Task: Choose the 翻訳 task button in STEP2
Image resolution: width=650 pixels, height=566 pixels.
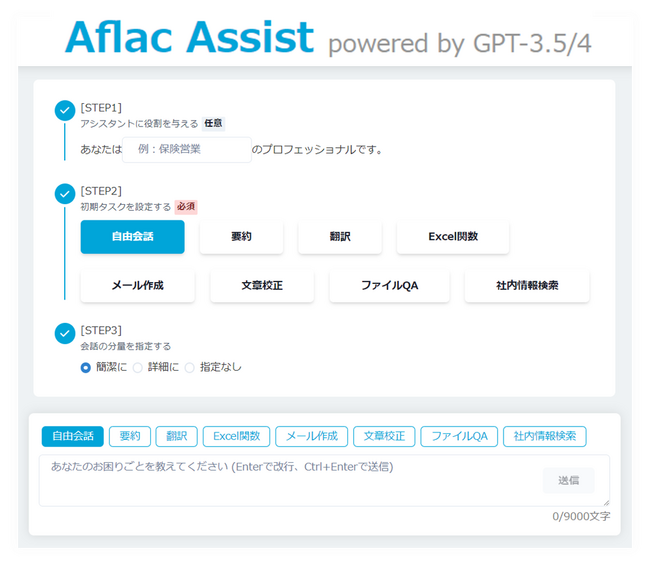Action: [340, 237]
